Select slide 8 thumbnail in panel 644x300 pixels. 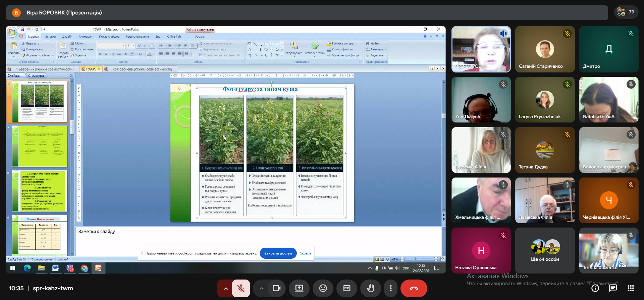click(40, 191)
